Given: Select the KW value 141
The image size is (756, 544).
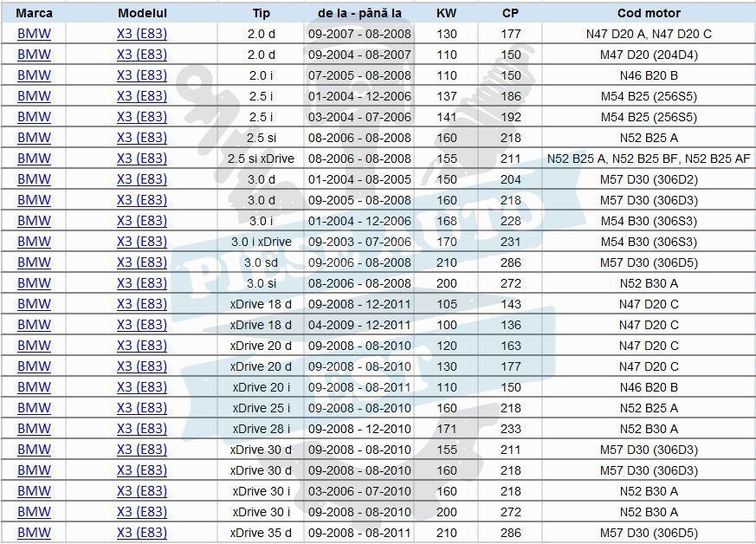Looking at the screenshot, I should 446,117.
